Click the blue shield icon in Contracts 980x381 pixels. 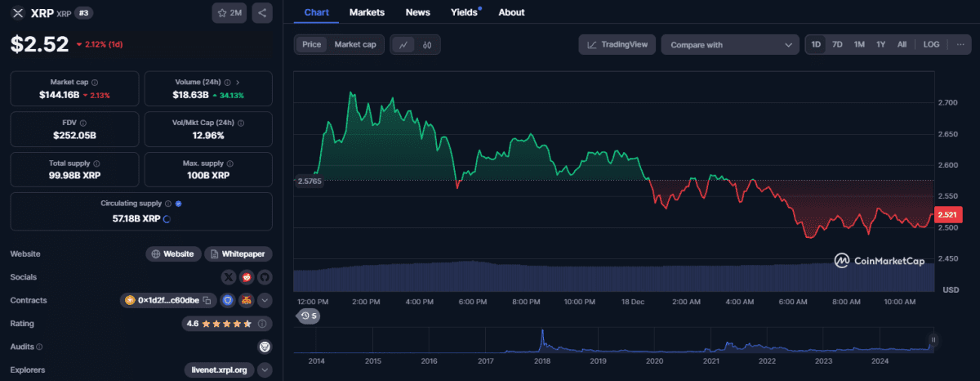[x=228, y=300]
